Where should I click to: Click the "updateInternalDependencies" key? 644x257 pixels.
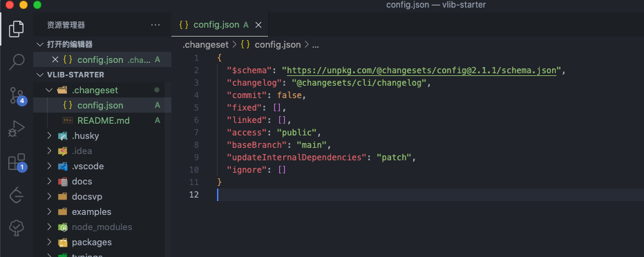coord(297,158)
